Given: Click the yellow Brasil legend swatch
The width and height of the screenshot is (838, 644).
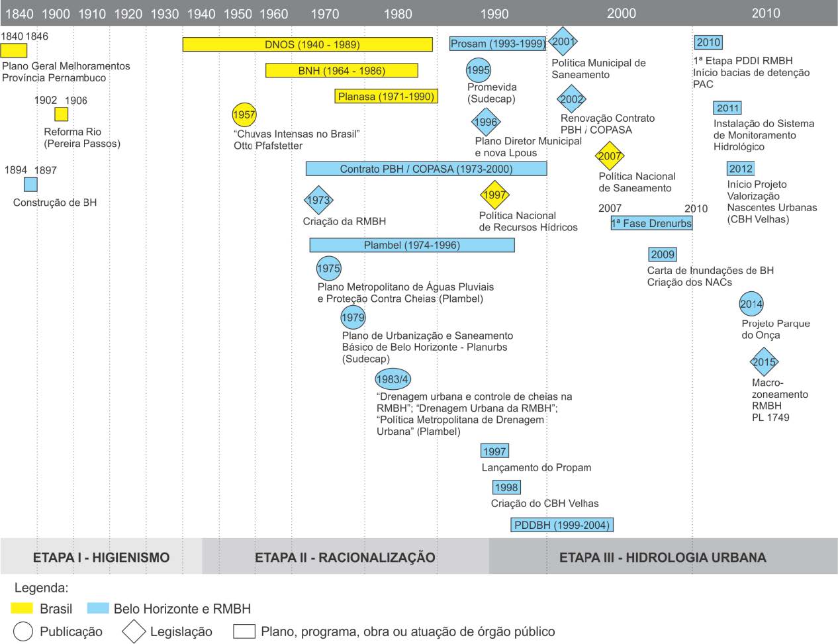Looking at the screenshot, I should [x=23, y=608].
